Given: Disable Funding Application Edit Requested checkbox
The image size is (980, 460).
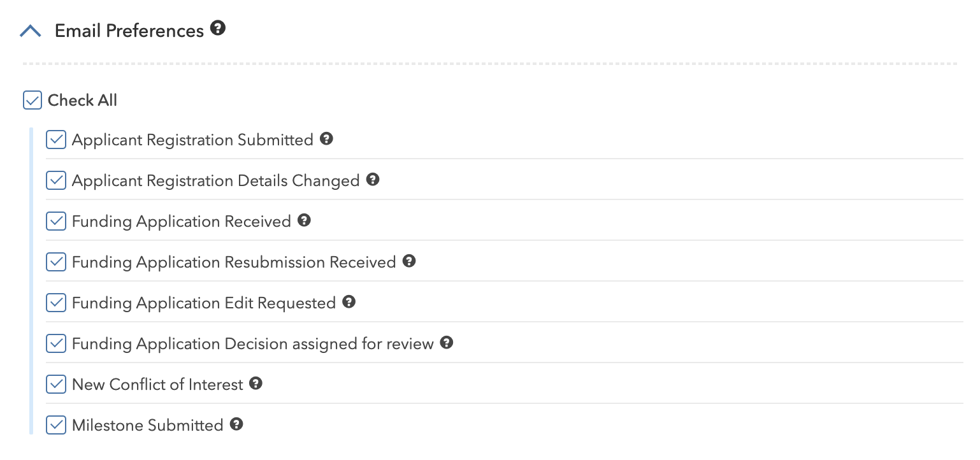Looking at the screenshot, I should click(56, 303).
